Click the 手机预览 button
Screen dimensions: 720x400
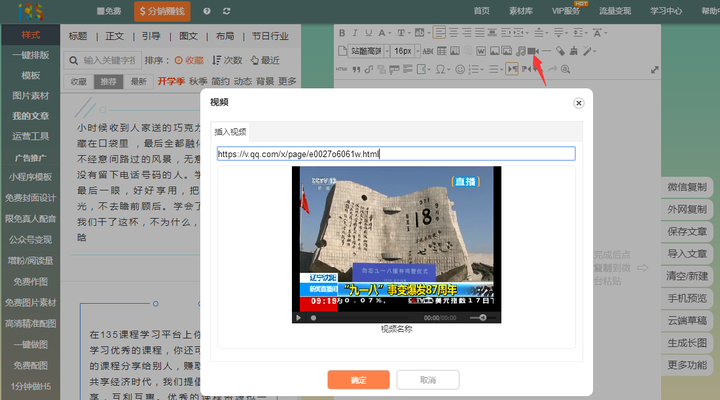(687, 299)
